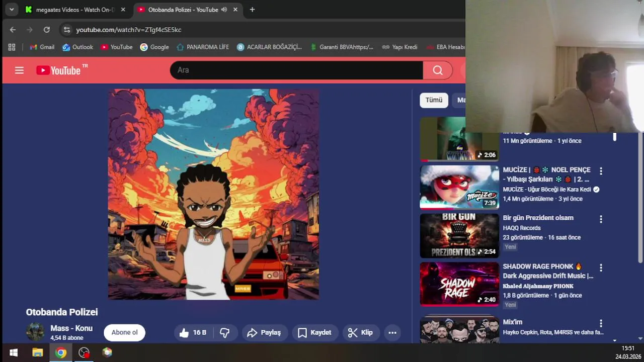This screenshot has height=362, width=644.
Task: Dislike the video with thumbs-down
Action: 225,332
